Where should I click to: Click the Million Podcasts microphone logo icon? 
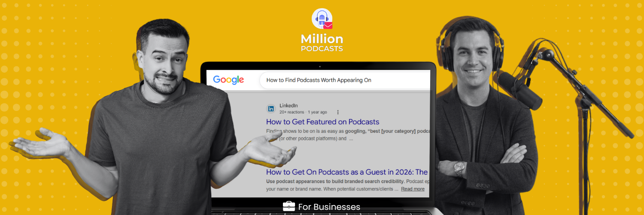click(322, 19)
